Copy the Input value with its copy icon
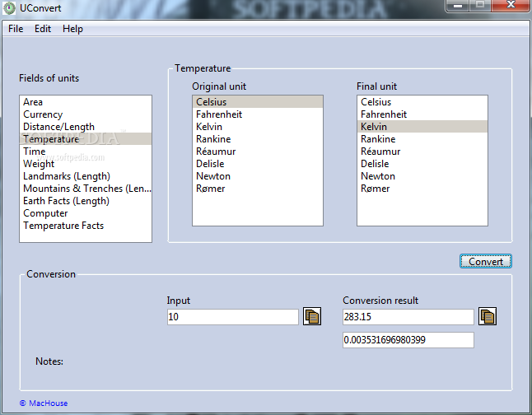 point(312,316)
